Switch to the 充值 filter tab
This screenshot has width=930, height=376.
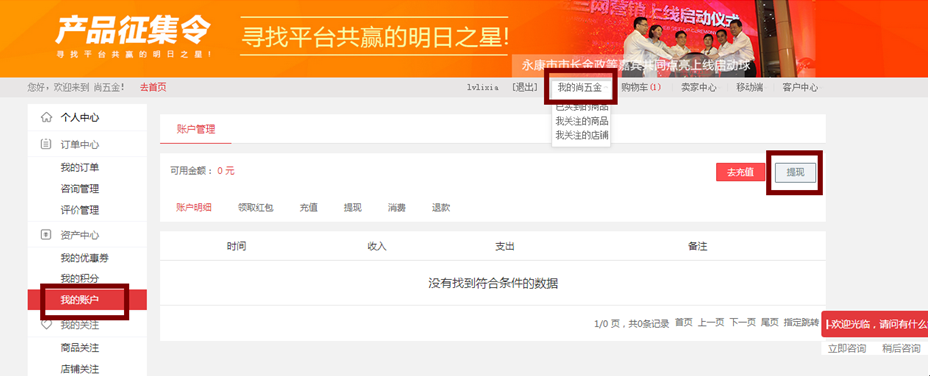point(308,208)
